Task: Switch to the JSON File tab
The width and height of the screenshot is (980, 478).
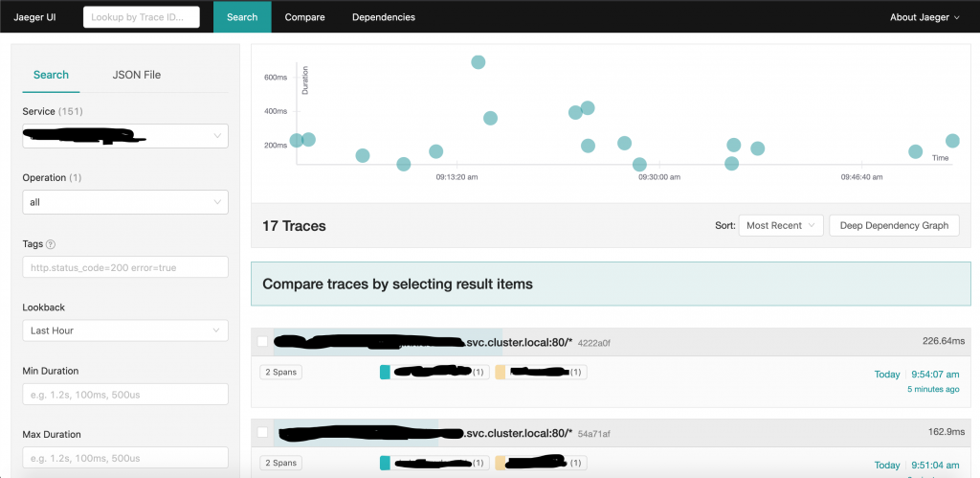Action: click(x=136, y=75)
